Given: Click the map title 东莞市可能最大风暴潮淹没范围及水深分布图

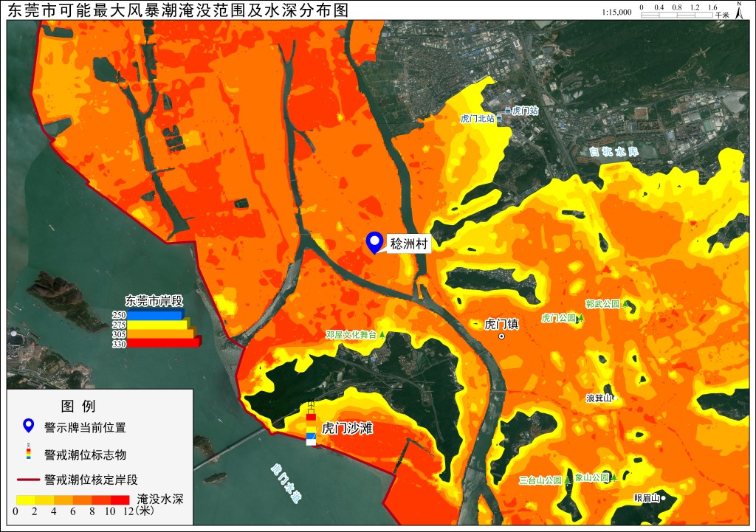Looking at the screenshot, I should point(178,10).
